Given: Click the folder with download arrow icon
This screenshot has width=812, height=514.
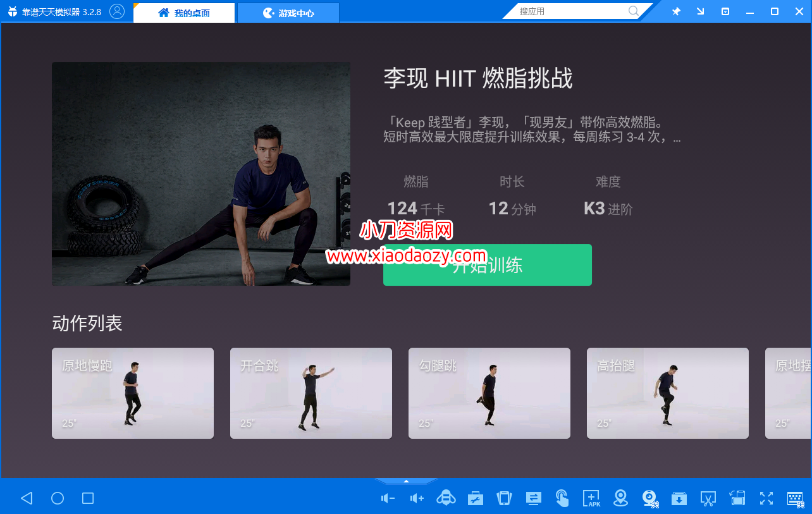Looking at the screenshot, I should click(x=679, y=498).
